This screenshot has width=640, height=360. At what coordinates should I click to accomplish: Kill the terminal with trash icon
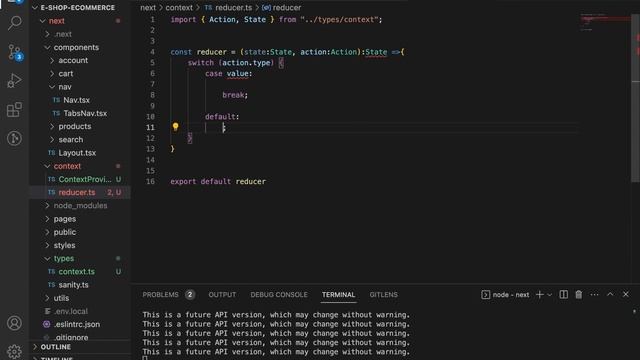coord(579,294)
